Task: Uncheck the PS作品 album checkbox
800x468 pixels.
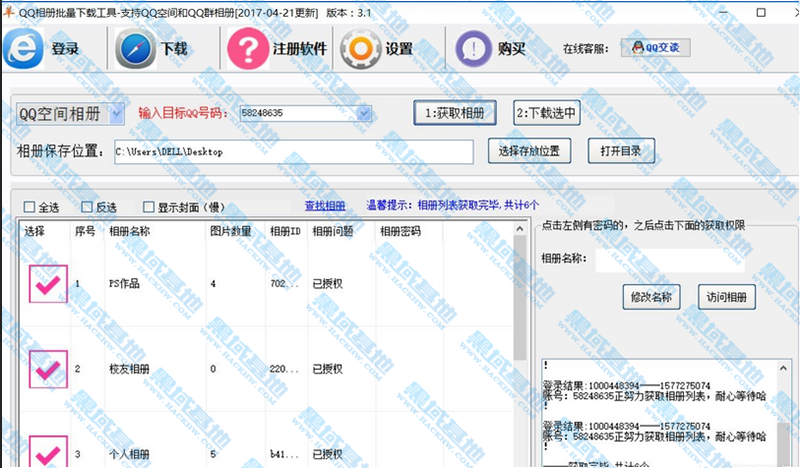Action: coord(48,284)
